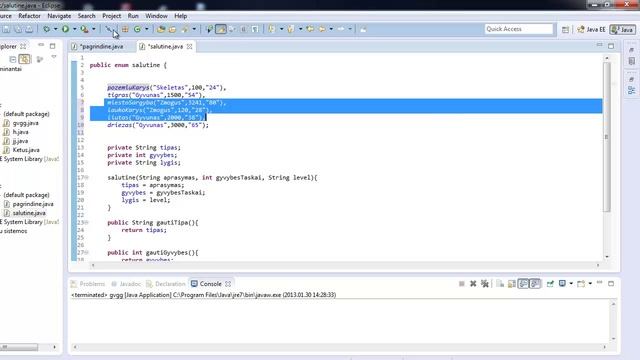The image size is (640, 360).
Task: Open the Project menu
Action: [x=111, y=16]
